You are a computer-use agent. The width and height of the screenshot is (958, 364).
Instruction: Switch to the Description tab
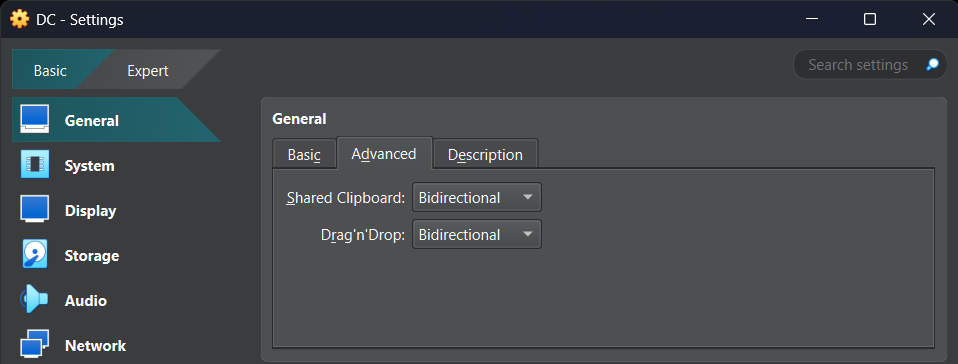[485, 155]
